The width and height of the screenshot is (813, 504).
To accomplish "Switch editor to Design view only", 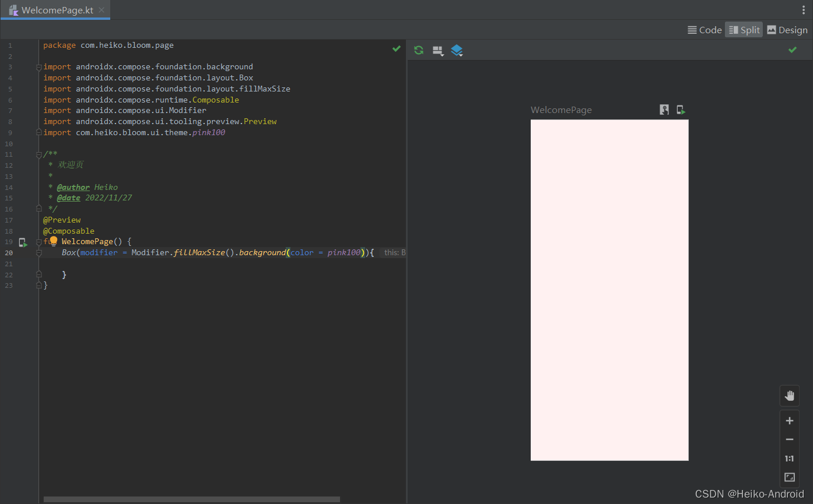I will (x=787, y=30).
